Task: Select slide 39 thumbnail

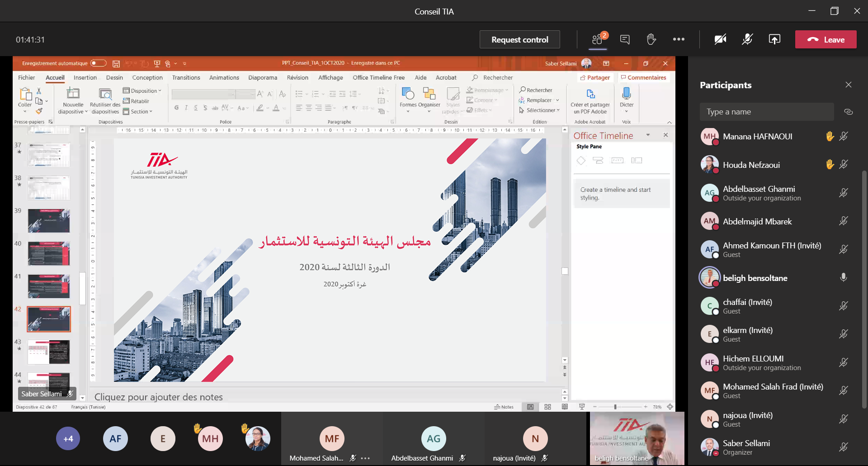Action: tap(49, 221)
